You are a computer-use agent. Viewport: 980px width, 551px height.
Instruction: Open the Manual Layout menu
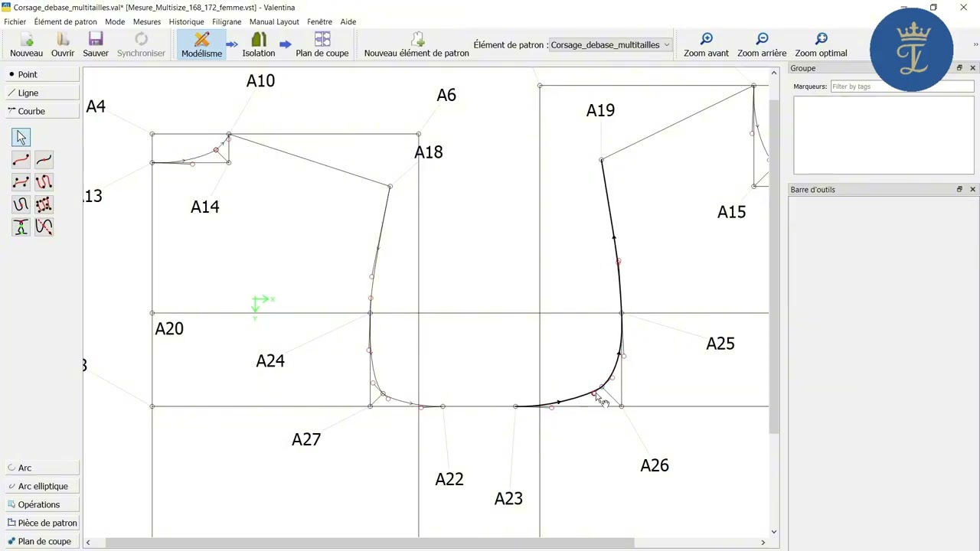point(274,21)
